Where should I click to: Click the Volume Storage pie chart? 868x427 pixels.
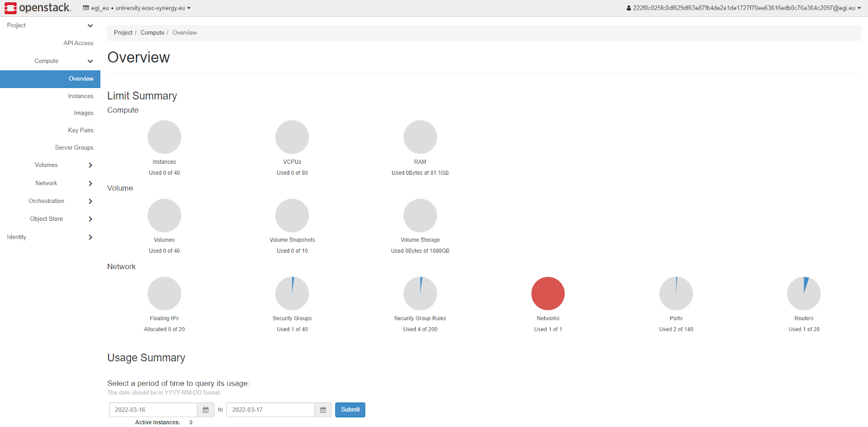point(420,215)
